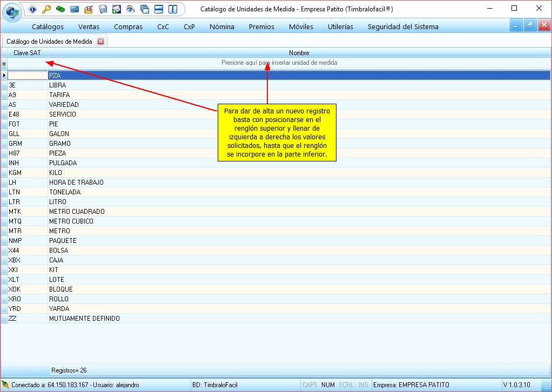This screenshot has height=392, width=552.
Task: Select the CAJA row
Action: coord(275,260)
